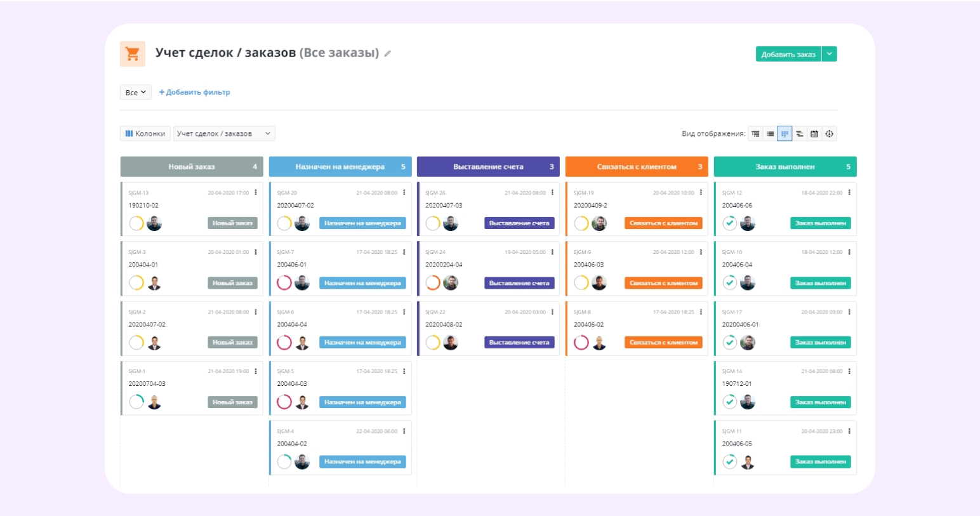The height and width of the screenshot is (516, 980).
Task: Click the orange shopping cart icon
Action: tap(133, 54)
